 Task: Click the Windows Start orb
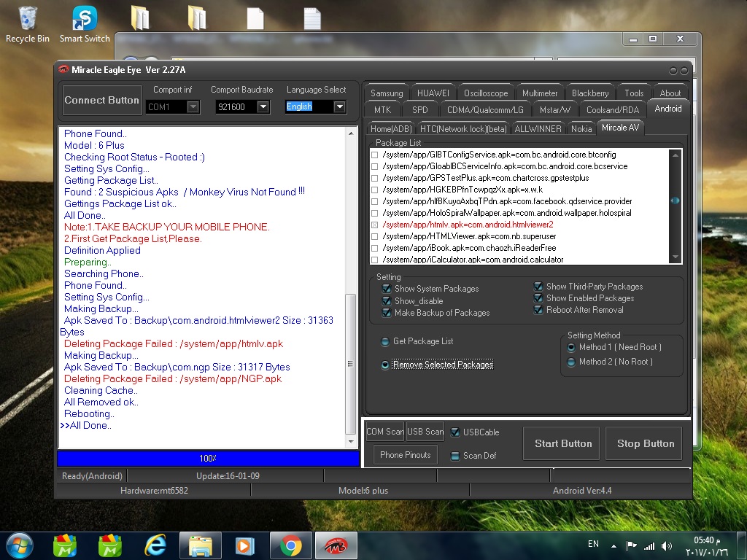pyautogui.click(x=20, y=545)
